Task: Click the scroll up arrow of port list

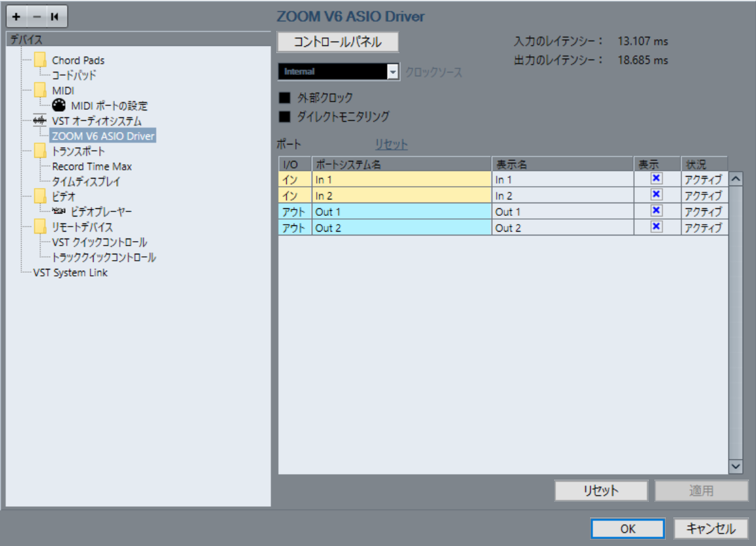Action: [x=735, y=179]
